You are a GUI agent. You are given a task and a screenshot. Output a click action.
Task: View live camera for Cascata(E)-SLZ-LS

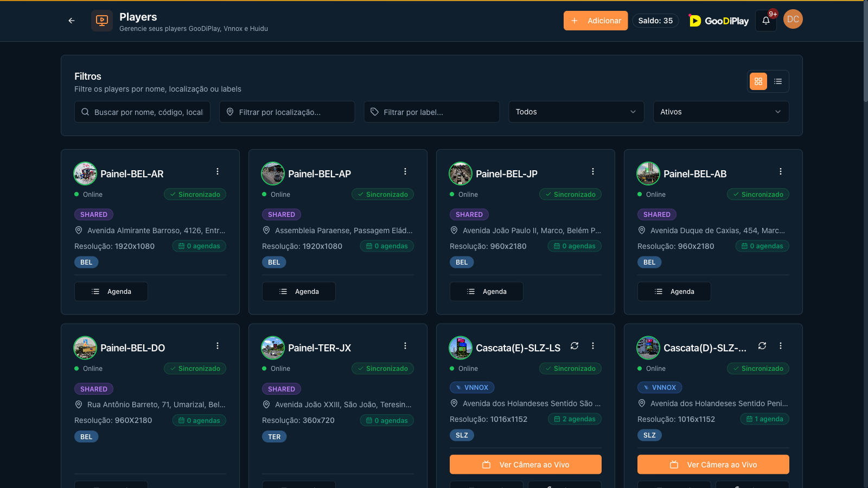(x=526, y=465)
